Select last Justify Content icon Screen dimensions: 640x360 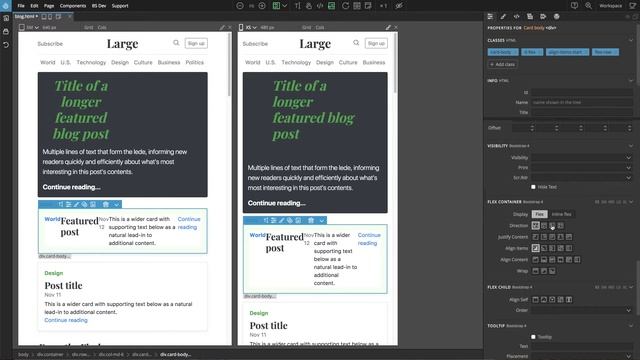point(569,237)
